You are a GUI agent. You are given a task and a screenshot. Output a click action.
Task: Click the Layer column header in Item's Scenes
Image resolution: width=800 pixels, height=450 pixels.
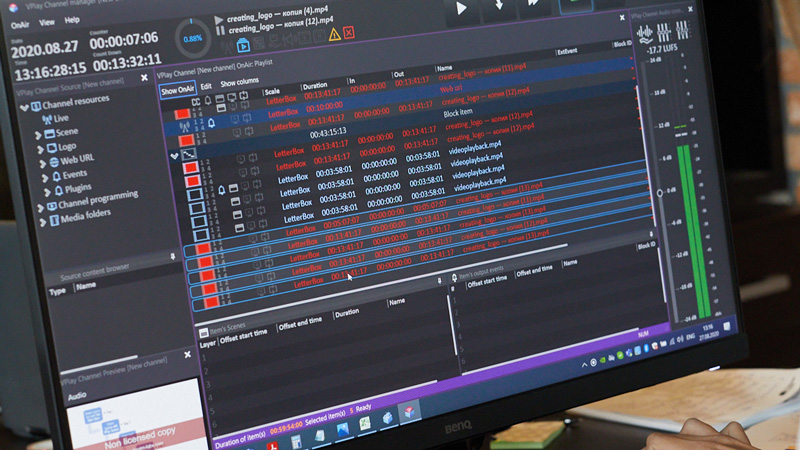coord(208,345)
